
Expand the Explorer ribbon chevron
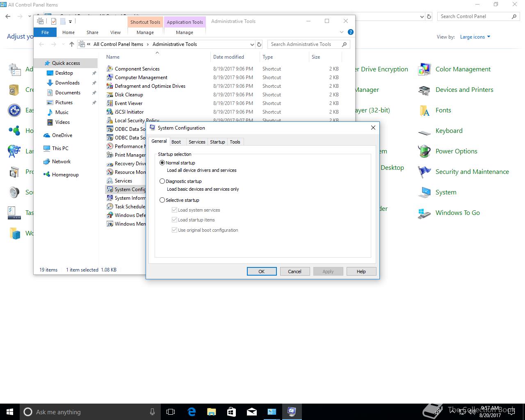click(342, 32)
